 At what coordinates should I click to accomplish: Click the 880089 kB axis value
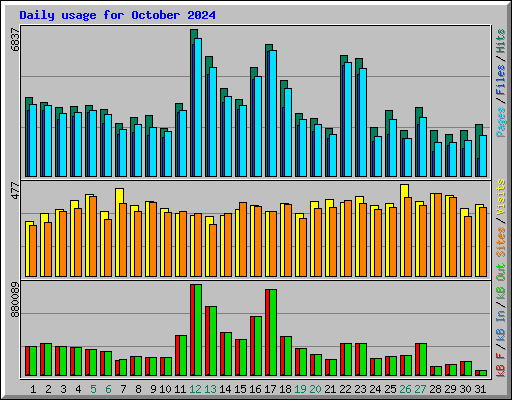15,300
